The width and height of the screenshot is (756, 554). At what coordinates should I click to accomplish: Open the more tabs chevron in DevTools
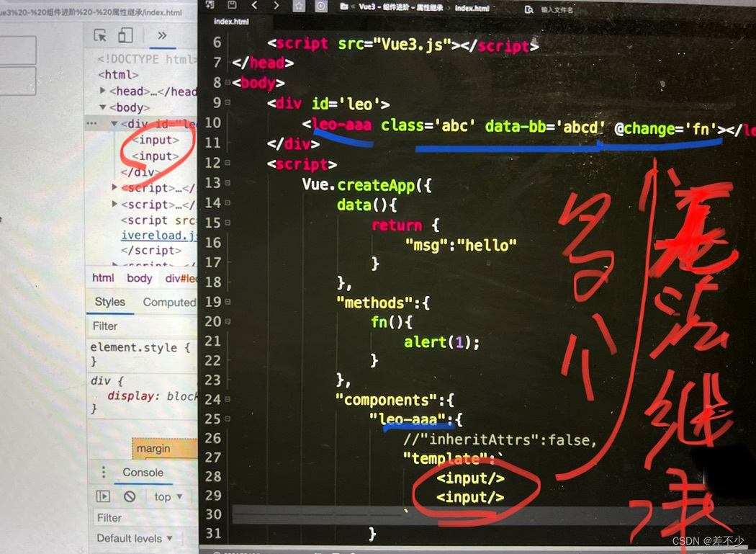(x=162, y=35)
